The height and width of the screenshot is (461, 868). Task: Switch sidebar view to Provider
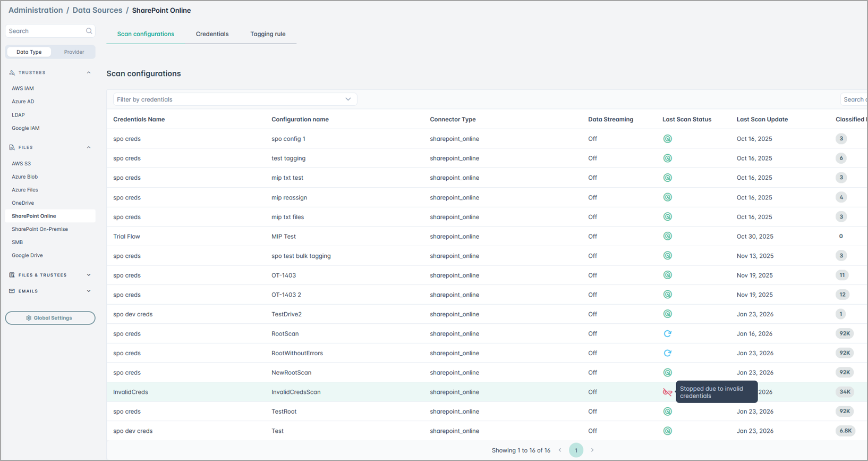(74, 52)
